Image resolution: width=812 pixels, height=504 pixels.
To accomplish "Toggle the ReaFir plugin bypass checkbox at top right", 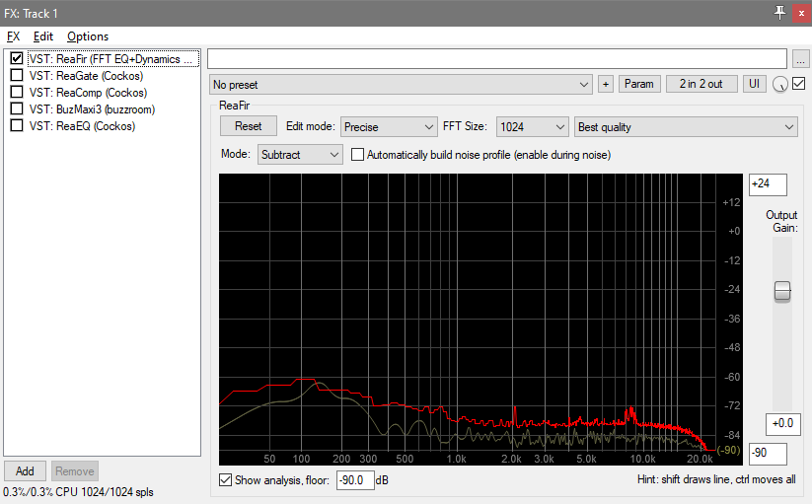I will pos(799,84).
